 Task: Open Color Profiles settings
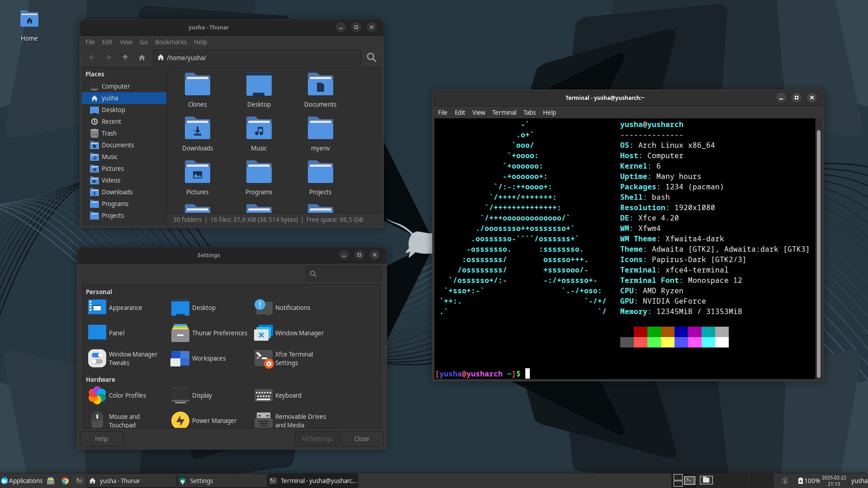coord(118,395)
